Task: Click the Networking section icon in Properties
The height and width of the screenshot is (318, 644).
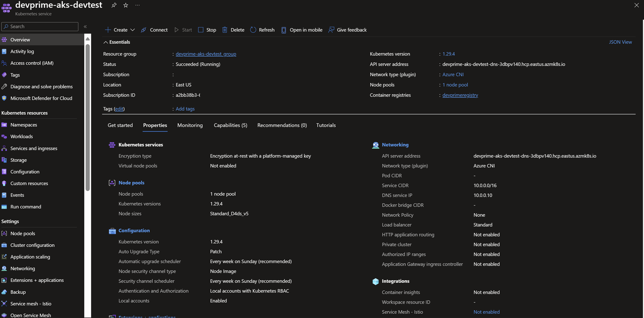Action: point(376,145)
